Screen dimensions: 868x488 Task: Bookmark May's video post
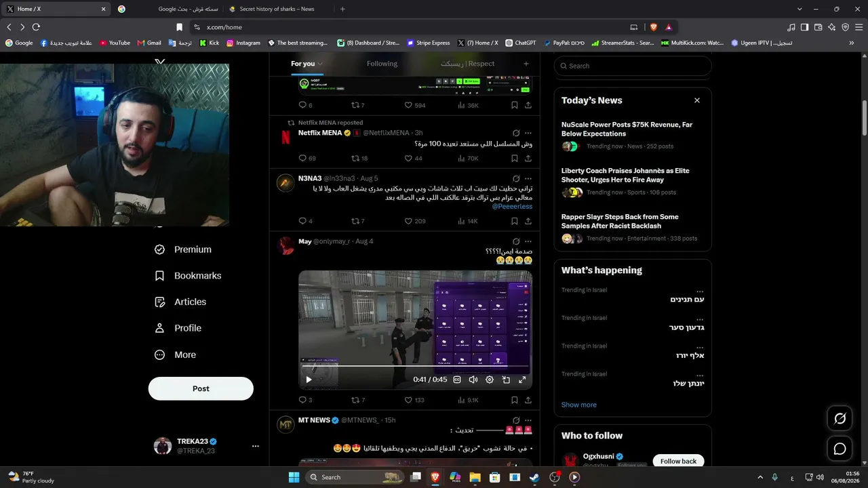(x=515, y=400)
